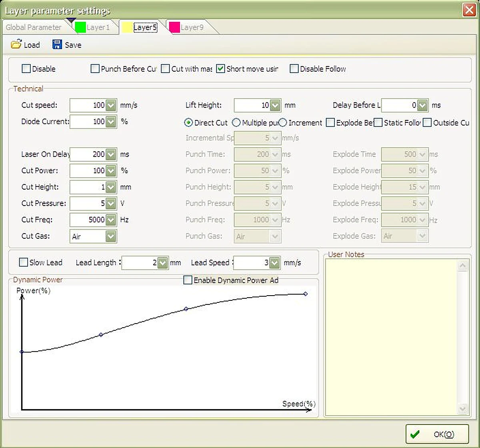This screenshot has height=448, width=480.
Task: Click into the Cut speed value field
Action: [88, 105]
